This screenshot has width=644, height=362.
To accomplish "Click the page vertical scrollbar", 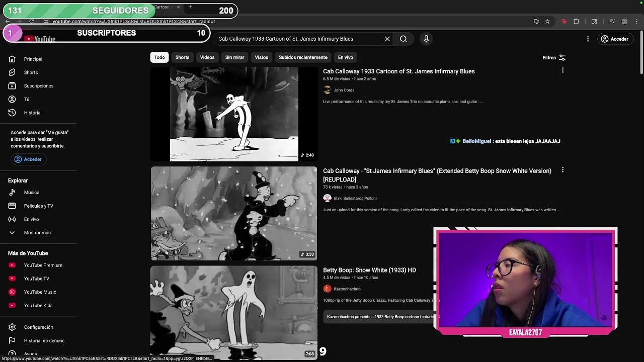I will (x=641, y=53).
